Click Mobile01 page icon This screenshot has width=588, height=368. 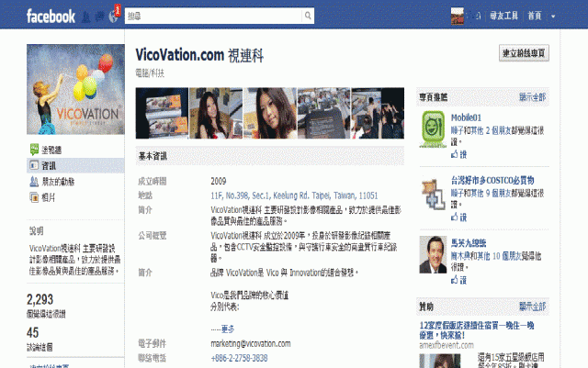click(x=433, y=129)
